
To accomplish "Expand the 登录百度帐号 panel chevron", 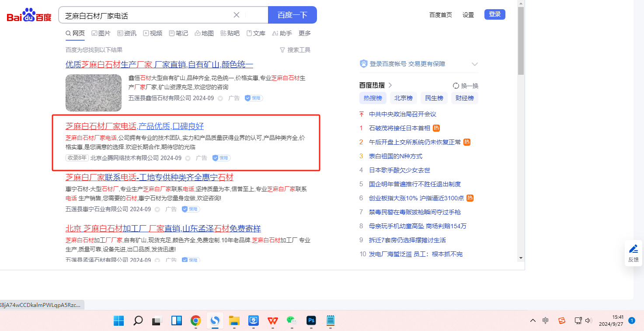I will [x=475, y=64].
